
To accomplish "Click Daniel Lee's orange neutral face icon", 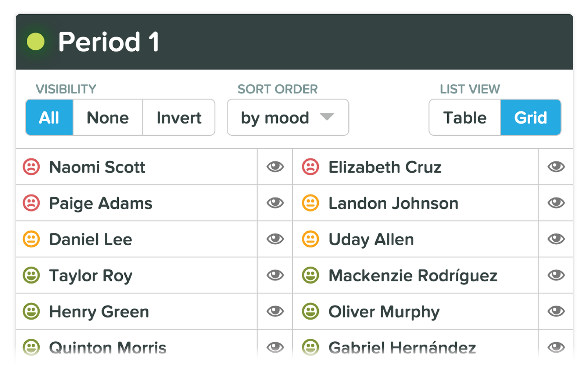I will pos(31,239).
